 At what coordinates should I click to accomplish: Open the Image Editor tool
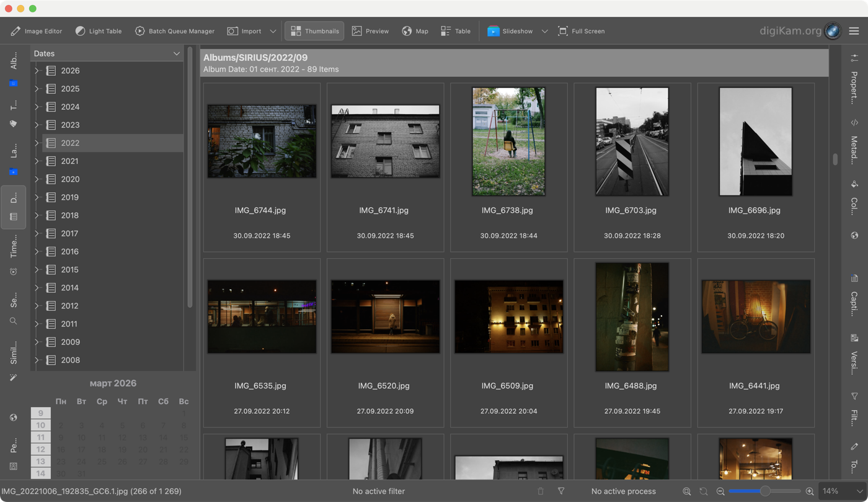(36, 31)
